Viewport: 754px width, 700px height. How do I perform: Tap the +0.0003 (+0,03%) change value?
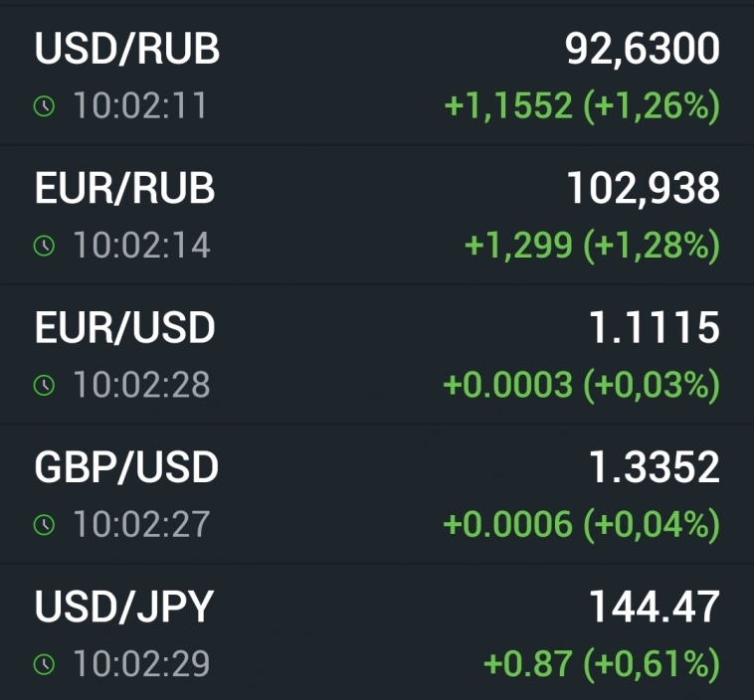[x=581, y=385]
